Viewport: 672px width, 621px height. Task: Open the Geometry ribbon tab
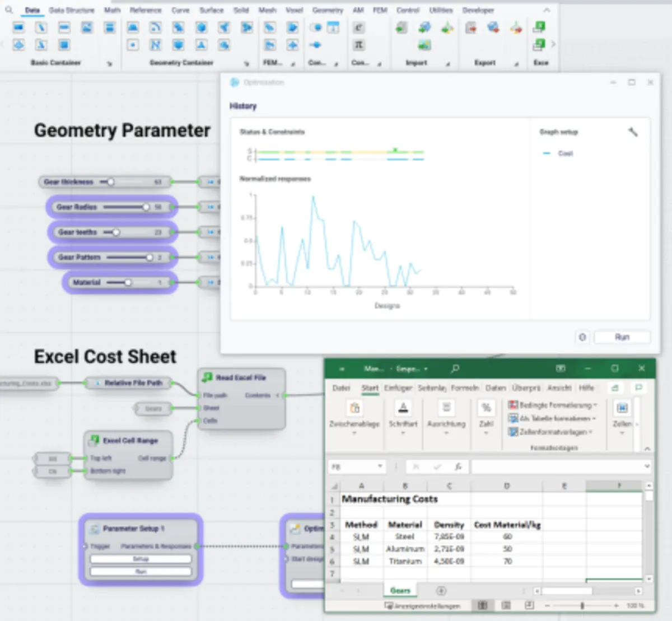coord(328,10)
